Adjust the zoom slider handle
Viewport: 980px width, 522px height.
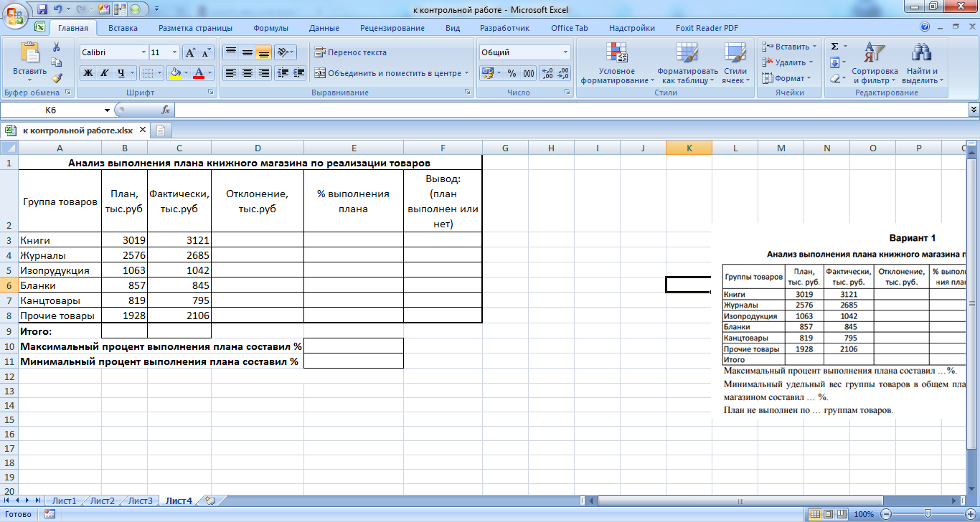click(927, 514)
